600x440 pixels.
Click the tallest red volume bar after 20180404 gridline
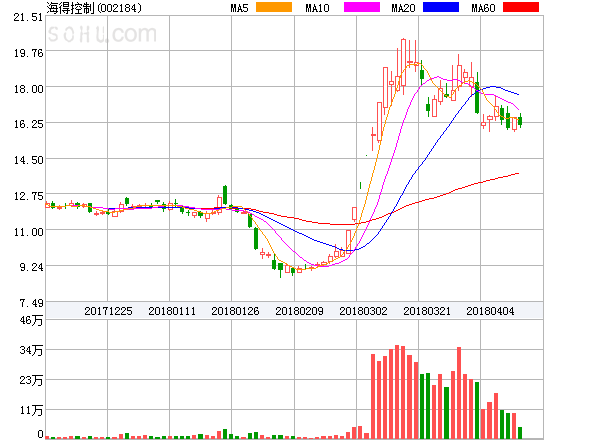(x=496, y=416)
